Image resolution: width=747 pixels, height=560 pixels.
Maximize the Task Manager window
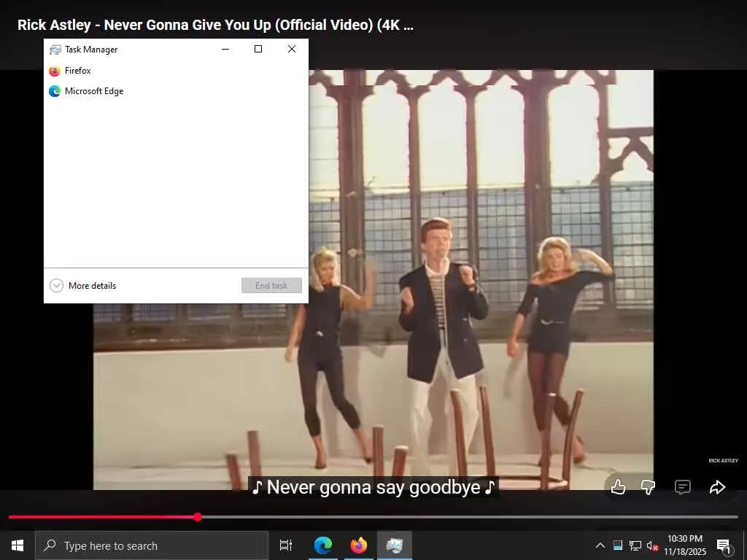[258, 49]
